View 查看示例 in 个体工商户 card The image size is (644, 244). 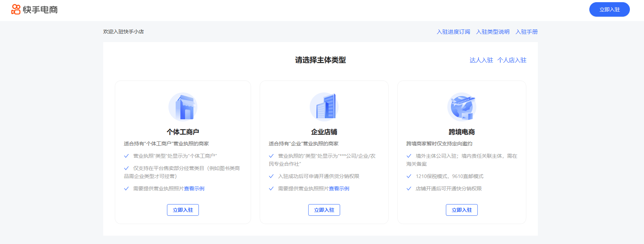point(194,189)
